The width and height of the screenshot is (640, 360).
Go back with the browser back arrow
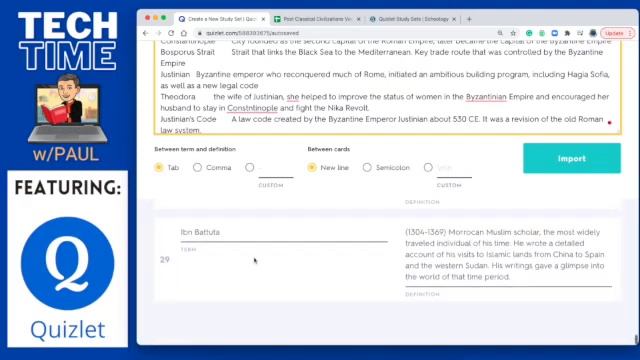pos(146,33)
